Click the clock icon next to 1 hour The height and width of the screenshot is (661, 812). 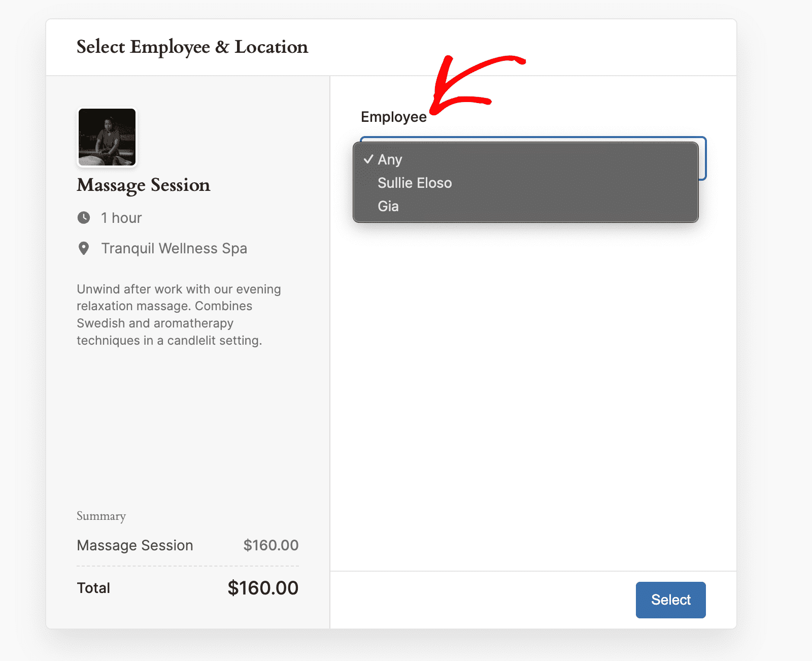pos(84,217)
